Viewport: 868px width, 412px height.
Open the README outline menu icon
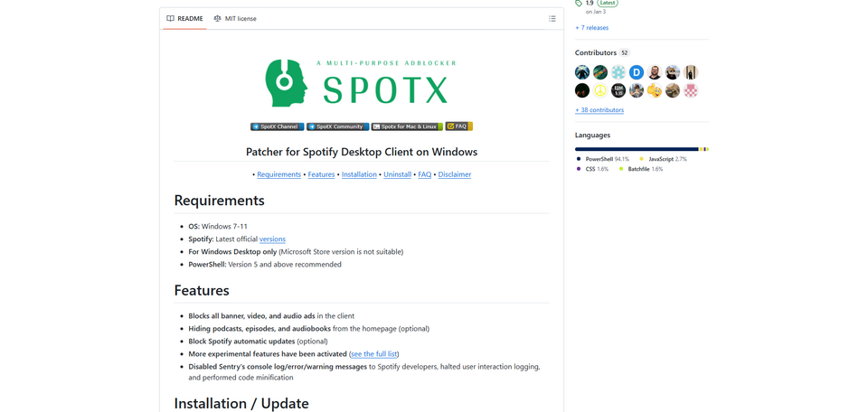pyautogui.click(x=552, y=18)
